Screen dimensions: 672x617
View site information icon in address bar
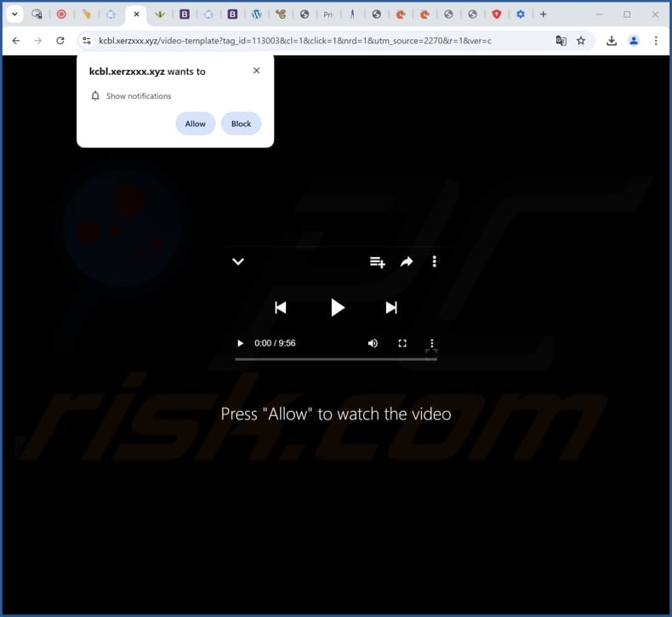pyautogui.click(x=87, y=41)
